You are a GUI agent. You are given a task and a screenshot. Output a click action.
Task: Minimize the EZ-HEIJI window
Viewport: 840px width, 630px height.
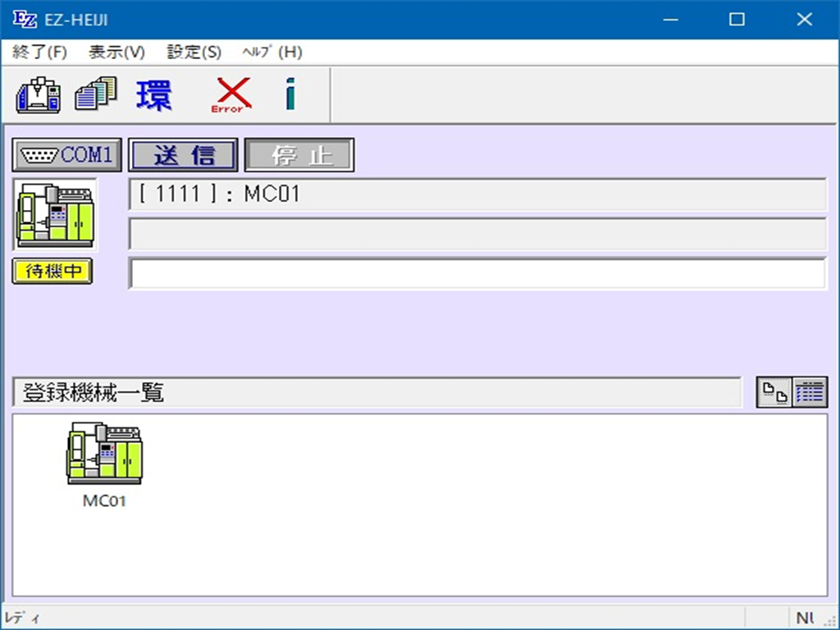[670, 20]
